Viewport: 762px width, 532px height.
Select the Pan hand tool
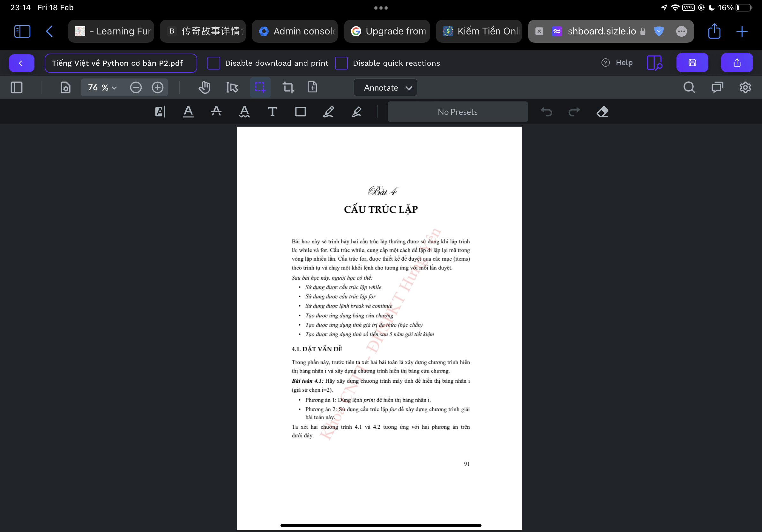tap(205, 88)
